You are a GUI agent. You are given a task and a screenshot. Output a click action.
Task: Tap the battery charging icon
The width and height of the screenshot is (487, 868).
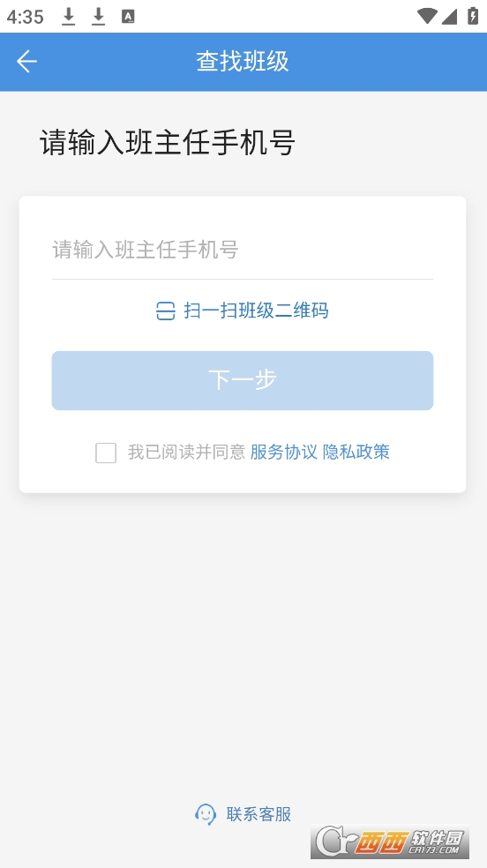473,16
